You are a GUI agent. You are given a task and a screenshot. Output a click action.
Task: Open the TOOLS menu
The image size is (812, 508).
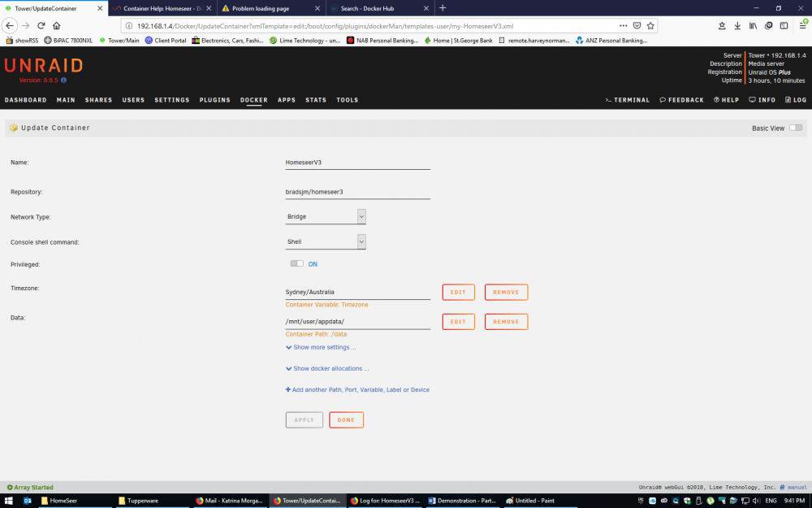tap(347, 99)
